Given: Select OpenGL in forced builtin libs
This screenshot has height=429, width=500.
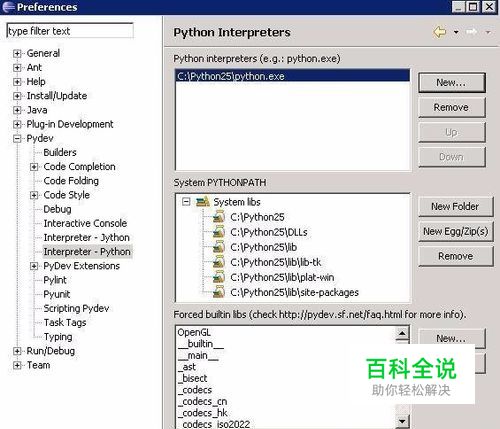Looking at the screenshot, I should tap(194, 332).
